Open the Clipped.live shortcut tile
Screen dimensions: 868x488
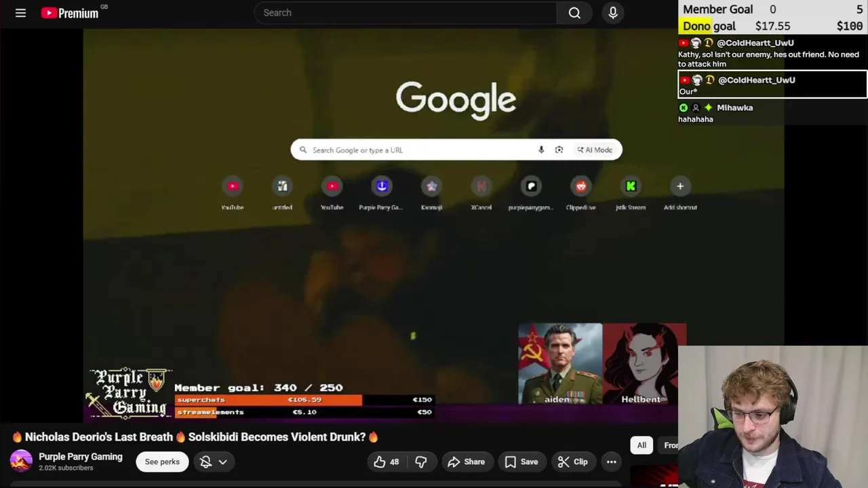pos(581,194)
